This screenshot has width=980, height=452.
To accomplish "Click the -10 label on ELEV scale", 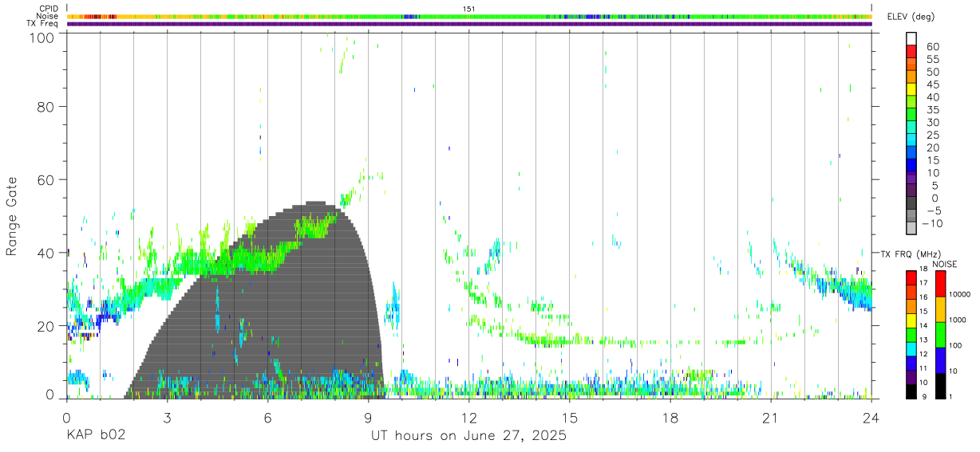I will click(x=931, y=223).
